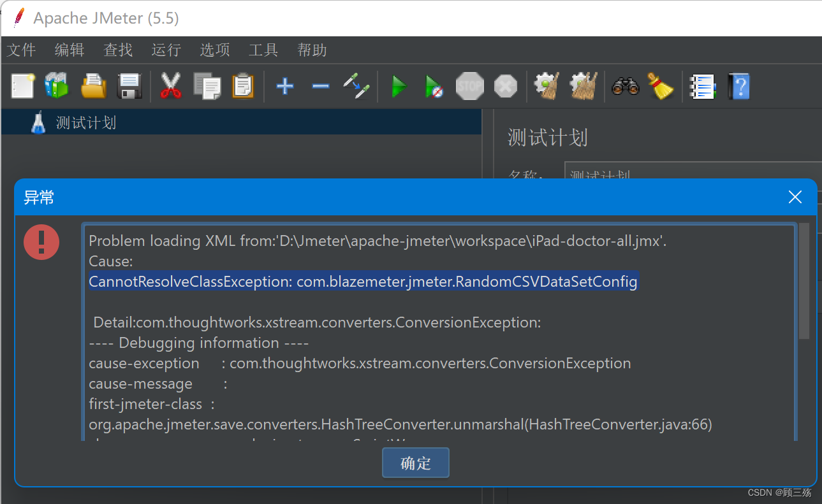Shut down test with gray X icon
822x504 pixels.
(x=506, y=85)
